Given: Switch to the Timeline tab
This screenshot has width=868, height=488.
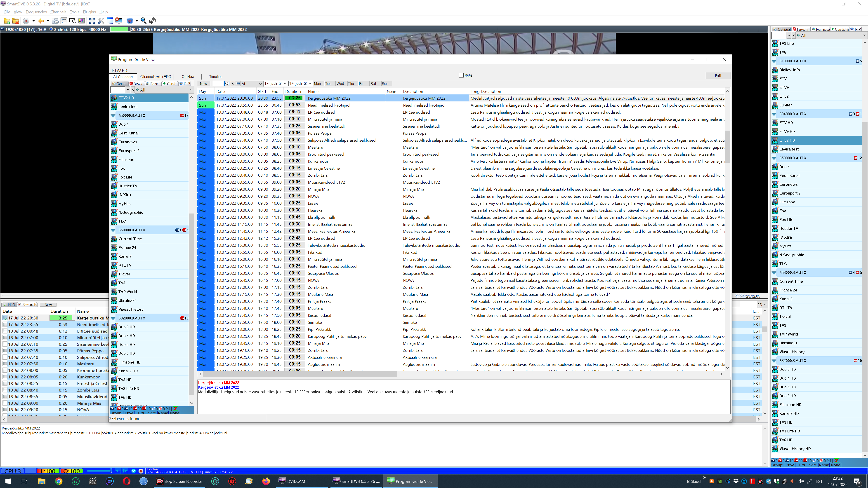Looking at the screenshot, I should (x=216, y=76).
